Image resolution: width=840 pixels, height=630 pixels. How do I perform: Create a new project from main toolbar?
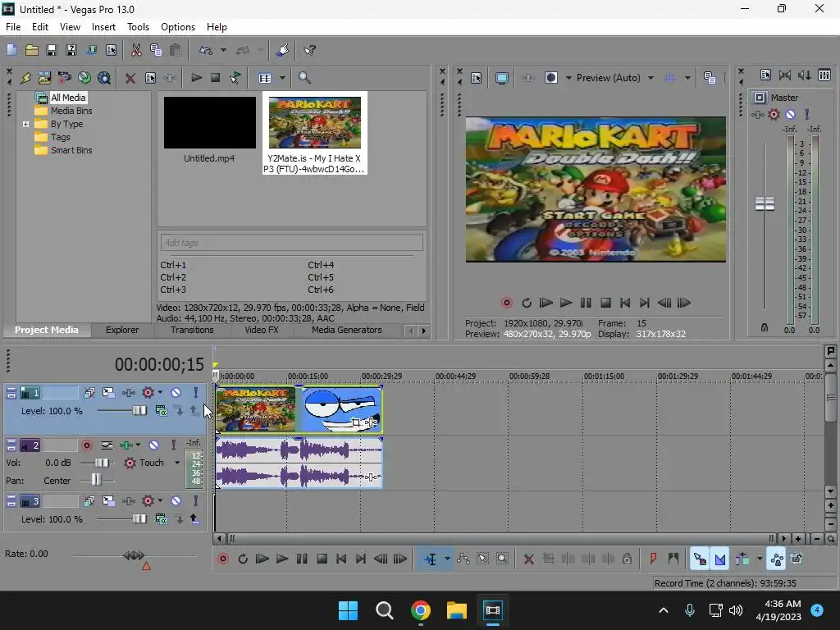11,50
